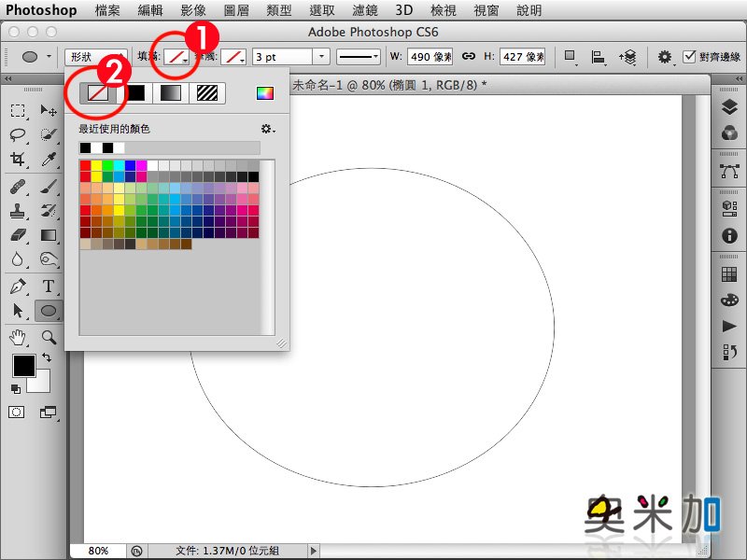Viewport: 747px width, 560px height.
Task: Select the Dodge tool
Action: pos(49,259)
